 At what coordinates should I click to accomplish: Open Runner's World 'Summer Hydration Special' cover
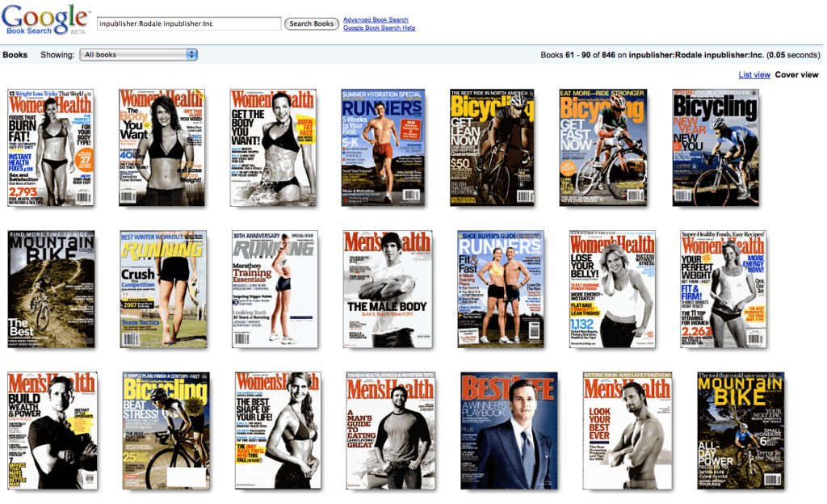coord(383,148)
